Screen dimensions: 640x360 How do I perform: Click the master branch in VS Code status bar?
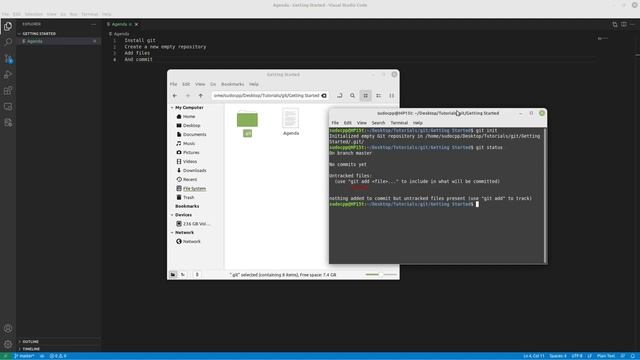[24, 356]
